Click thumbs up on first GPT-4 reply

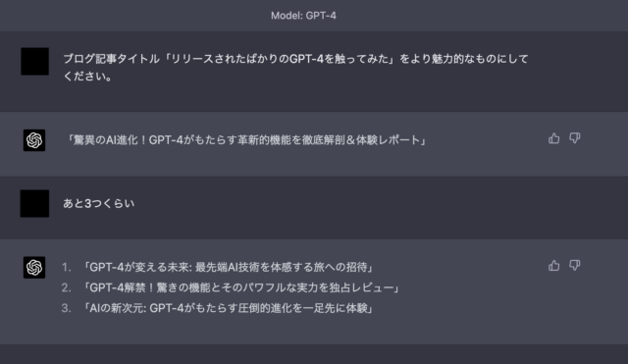pyautogui.click(x=553, y=138)
